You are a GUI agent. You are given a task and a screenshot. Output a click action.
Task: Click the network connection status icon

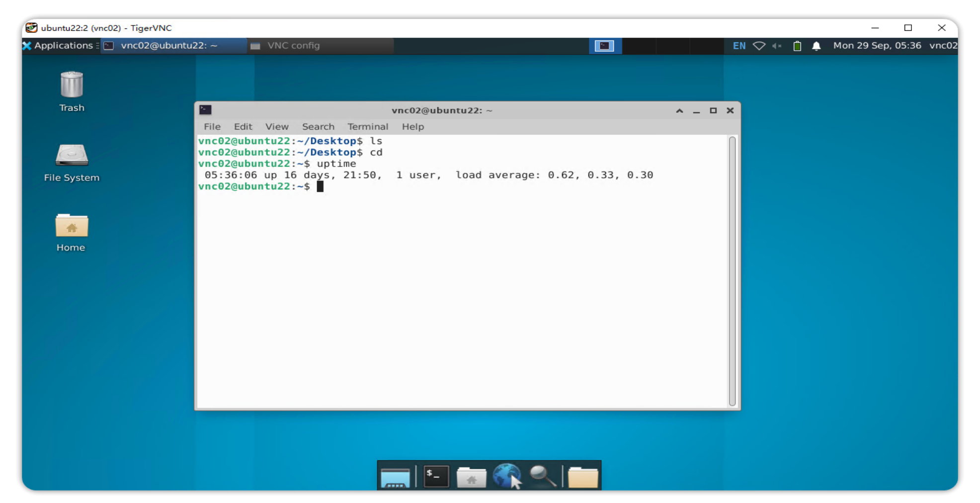759,46
